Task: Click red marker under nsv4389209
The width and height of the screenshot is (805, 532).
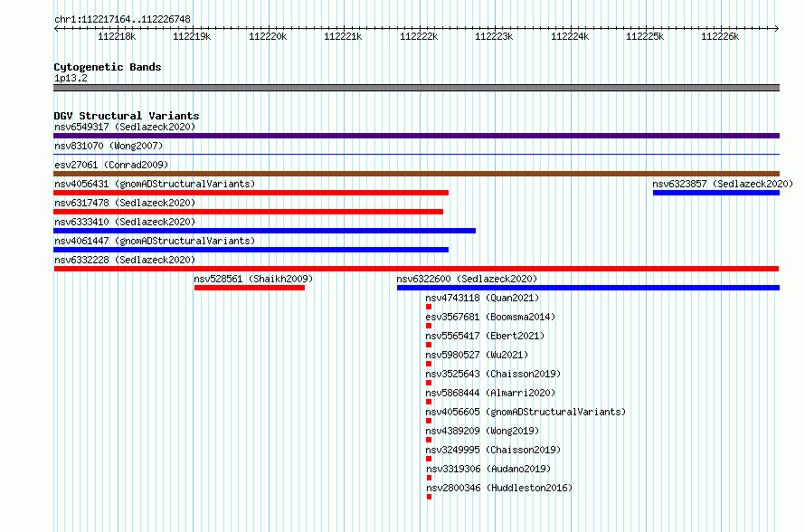Action: pos(429,440)
